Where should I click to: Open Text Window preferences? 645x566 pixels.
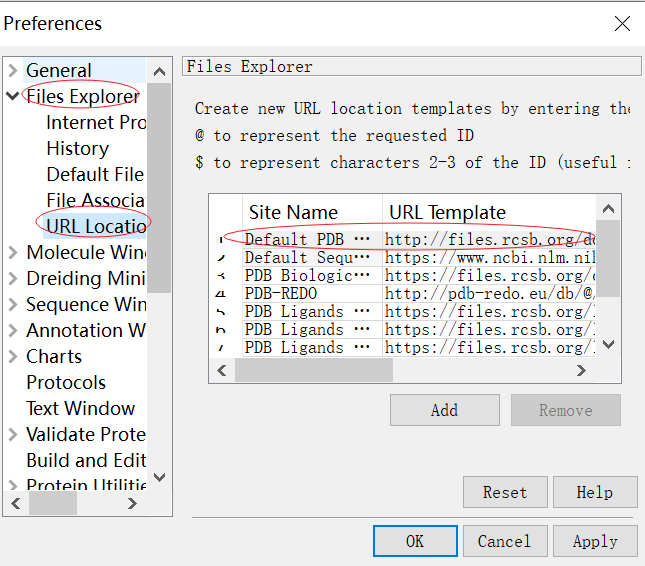80,408
